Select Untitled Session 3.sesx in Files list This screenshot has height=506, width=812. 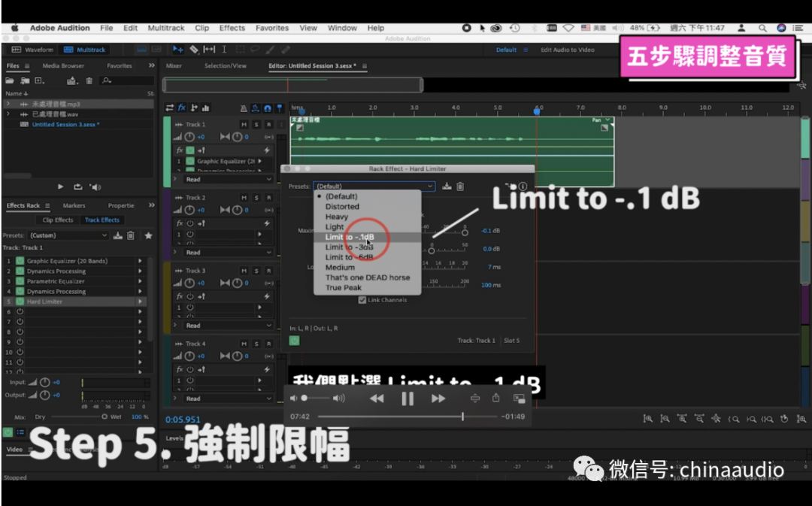[65, 124]
